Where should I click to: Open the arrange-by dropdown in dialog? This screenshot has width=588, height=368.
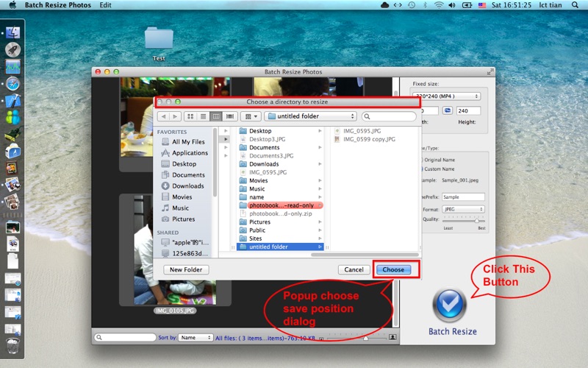coord(251,116)
